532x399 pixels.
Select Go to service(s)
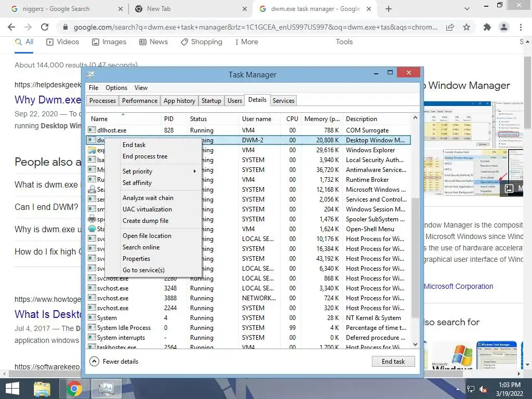pyautogui.click(x=153, y=270)
